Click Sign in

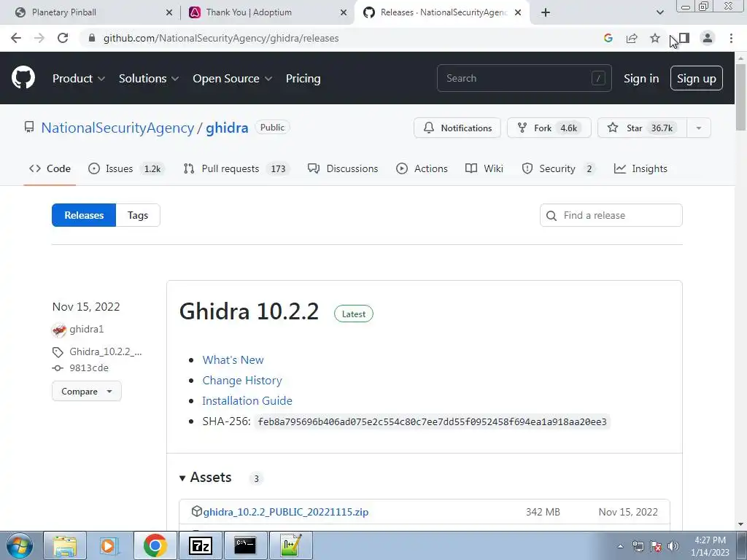pos(641,79)
